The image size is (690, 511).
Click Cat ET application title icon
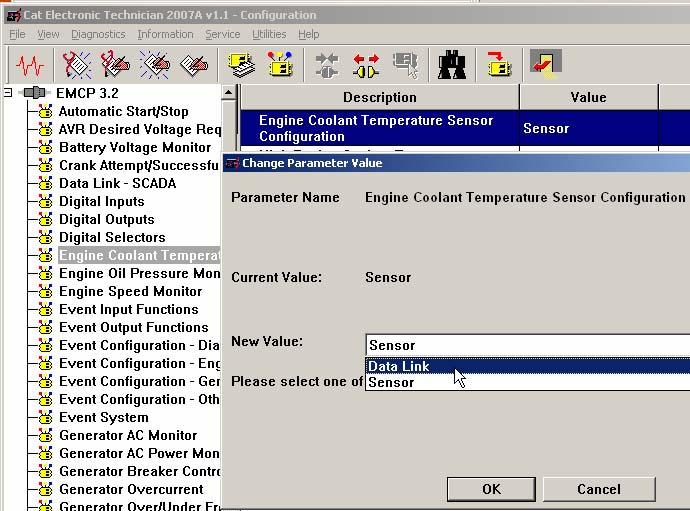(x=13, y=15)
